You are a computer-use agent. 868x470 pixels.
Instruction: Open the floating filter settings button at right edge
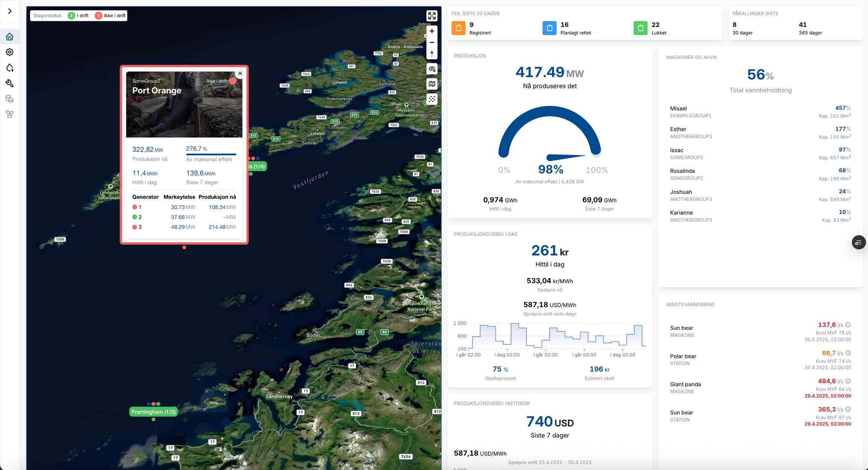[x=858, y=243]
